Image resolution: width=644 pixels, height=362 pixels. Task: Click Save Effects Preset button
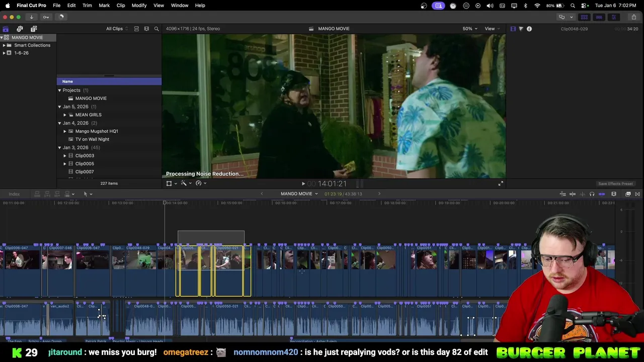pos(615,184)
